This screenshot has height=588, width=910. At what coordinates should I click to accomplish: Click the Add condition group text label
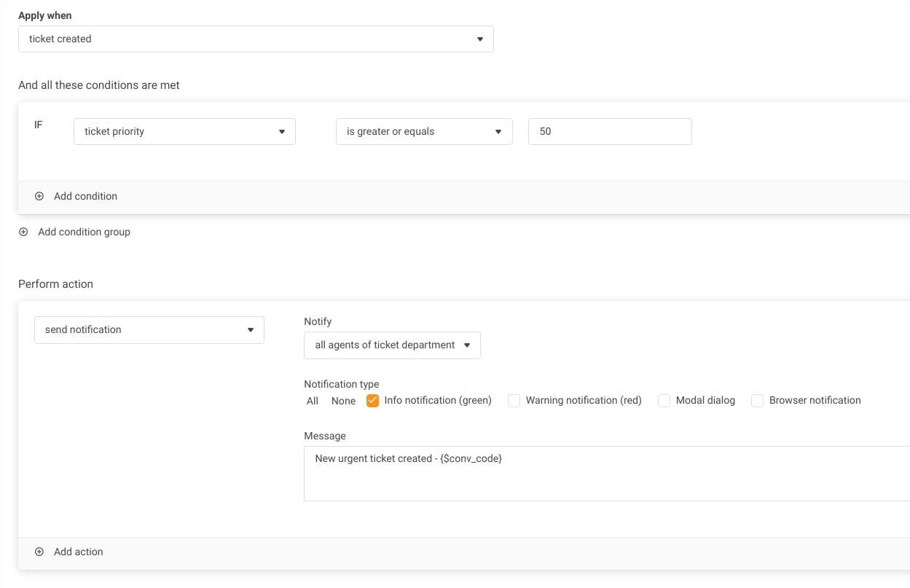(x=84, y=232)
